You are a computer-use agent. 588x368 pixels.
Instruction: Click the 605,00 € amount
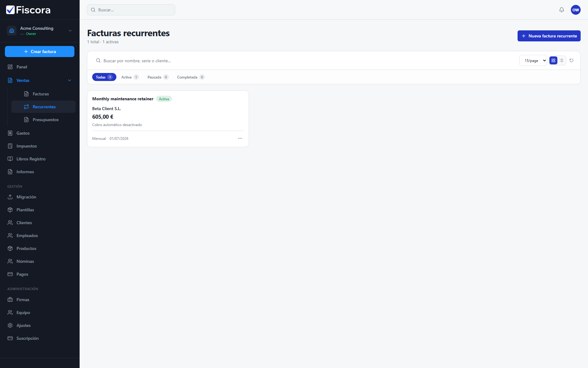coord(103,117)
